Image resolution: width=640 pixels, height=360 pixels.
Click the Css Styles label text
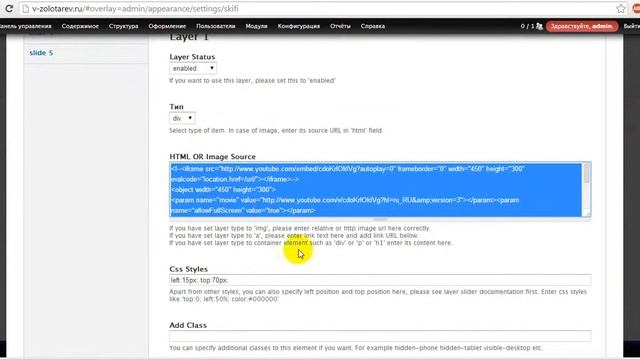point(189,269)
